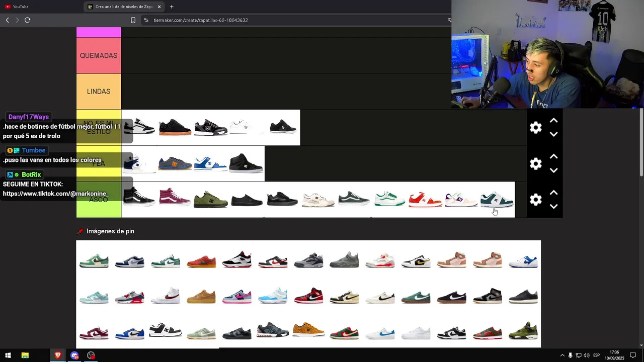Select the black DC high-top in FEA
Image resolution: width=644 pixels, height=362 pixels.
(x=246, y=163)
